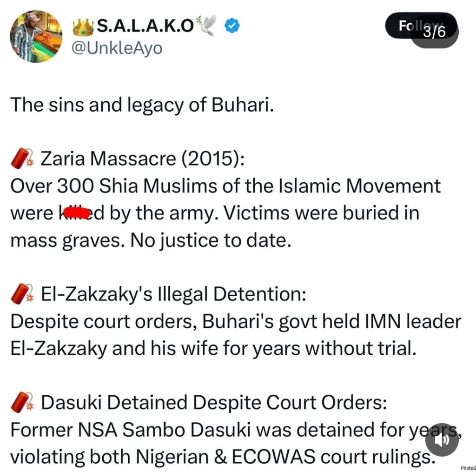Select the "Zaria Massacre (2015):" heading
Image resolution: width=476 pixels, height=472 pixels.
[x=142, y=160]
